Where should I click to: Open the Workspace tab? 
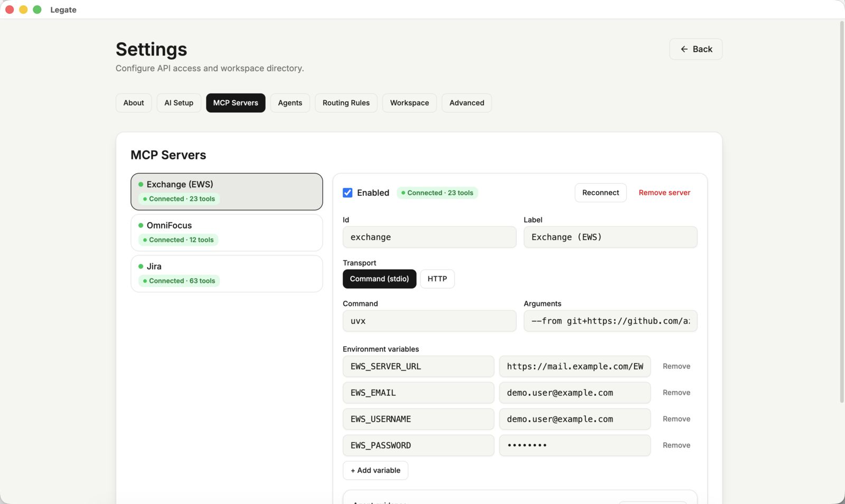[409, 103]
